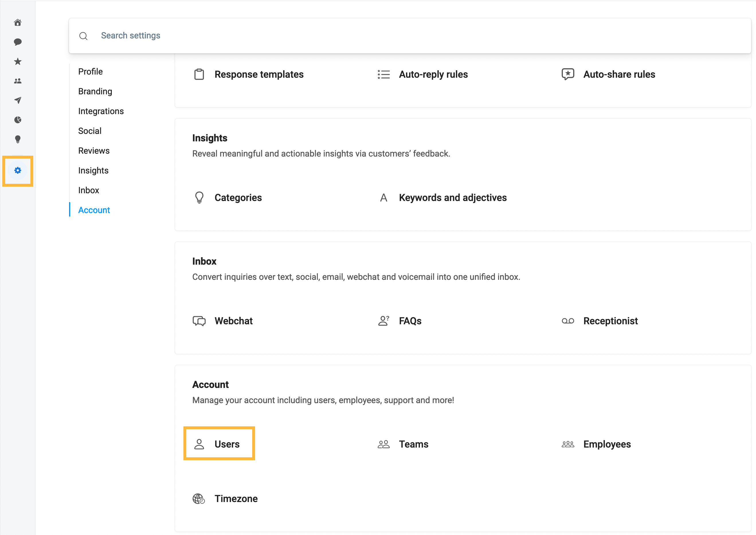756x535 pixels.
Task: Click the Categories lightbulb icon
Action: (199, 198)
